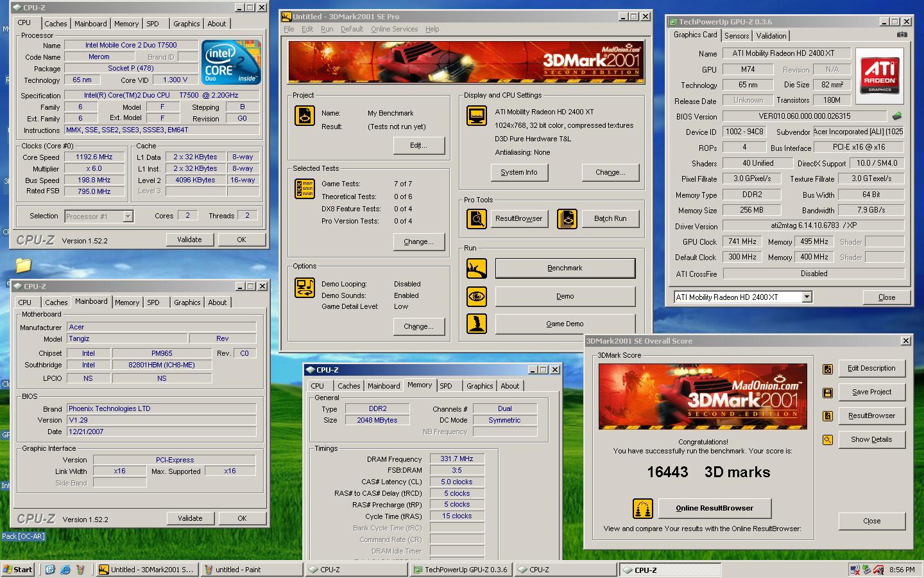Click the icon beside ResultBrowser in the score window
Screen dimensions: 924x578
828,416
